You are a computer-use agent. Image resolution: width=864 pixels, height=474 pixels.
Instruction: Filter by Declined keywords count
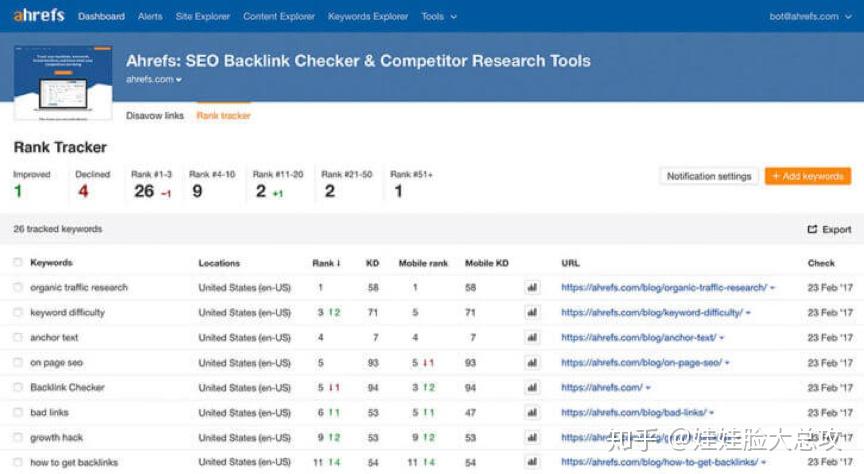92,184
